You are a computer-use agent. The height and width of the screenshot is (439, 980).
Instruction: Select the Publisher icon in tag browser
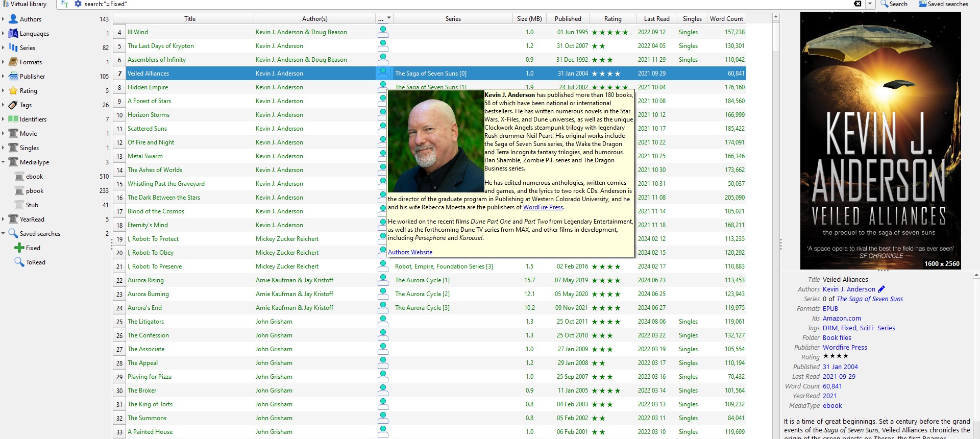pos(13,77)
